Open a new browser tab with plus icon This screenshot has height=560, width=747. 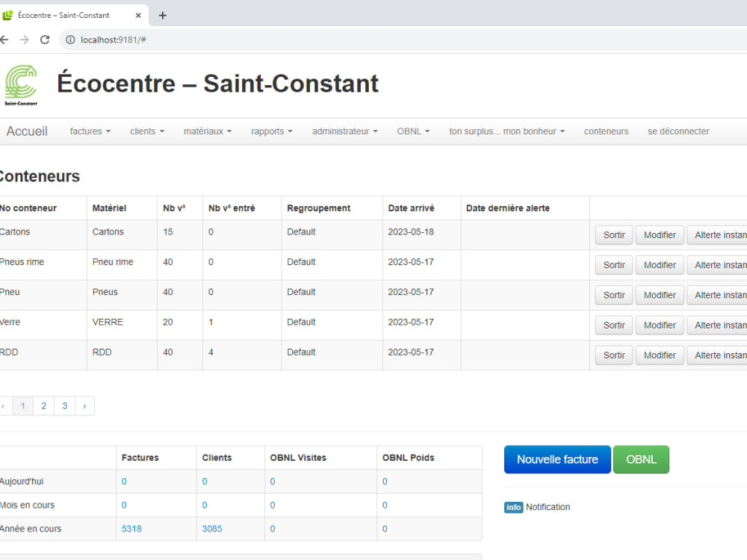click(162, 15)
